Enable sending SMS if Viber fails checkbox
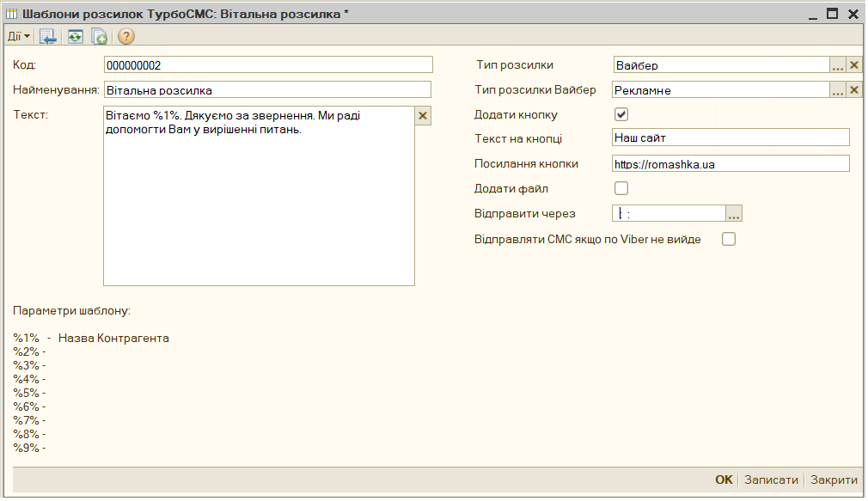The height and width of the screenshot is (501, 868). click(x=729, y=240)
